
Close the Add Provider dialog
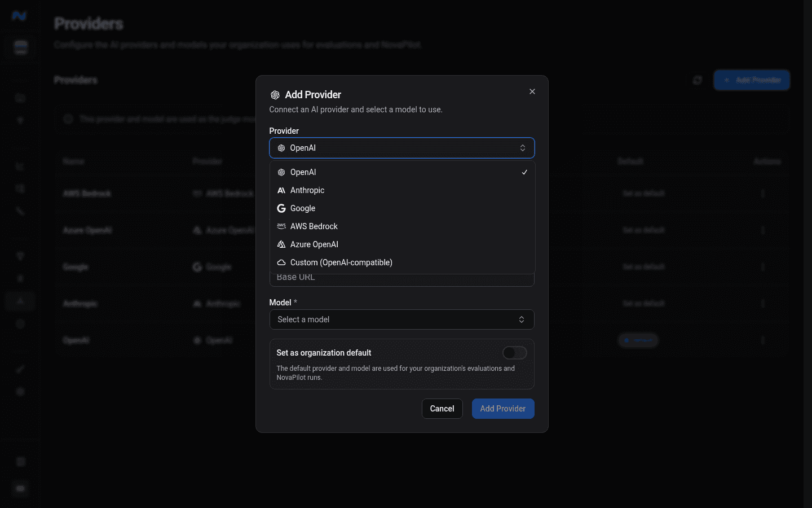pos(532,91)
